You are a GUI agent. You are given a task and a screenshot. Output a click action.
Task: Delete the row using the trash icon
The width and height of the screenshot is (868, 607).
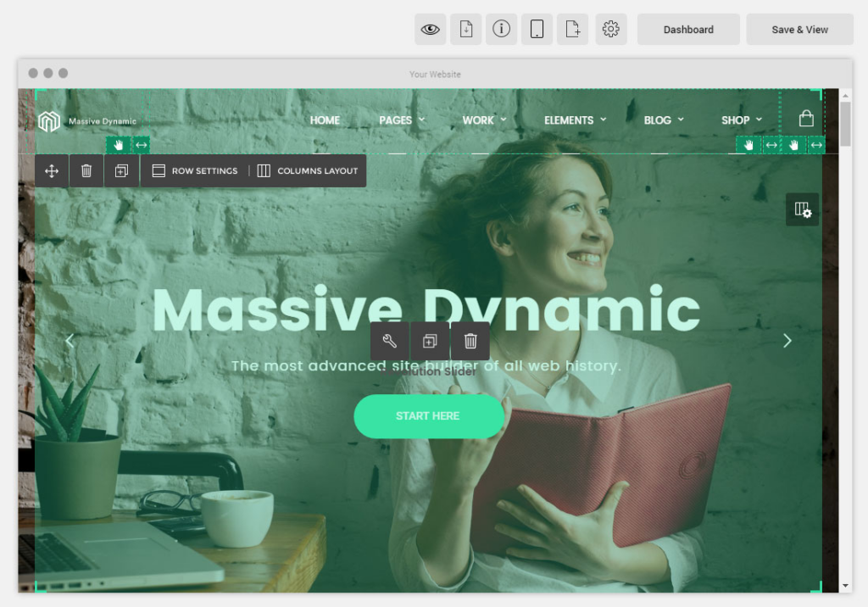tap(86, 170)
